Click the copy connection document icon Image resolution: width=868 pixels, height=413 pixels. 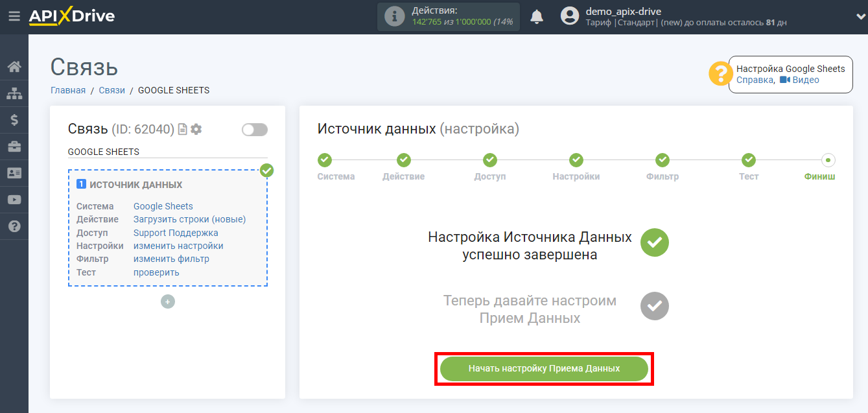click(x=183, y=130)
